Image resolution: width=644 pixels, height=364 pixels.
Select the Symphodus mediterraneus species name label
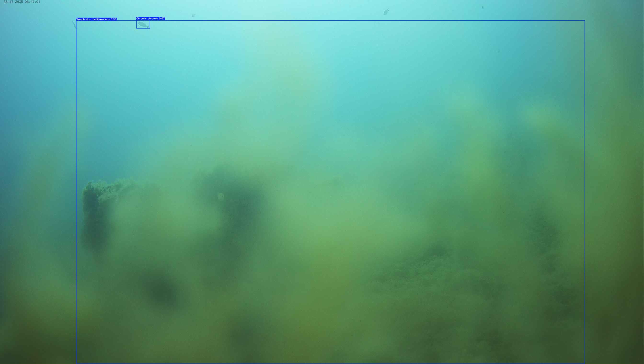click(x=93, y=19)
